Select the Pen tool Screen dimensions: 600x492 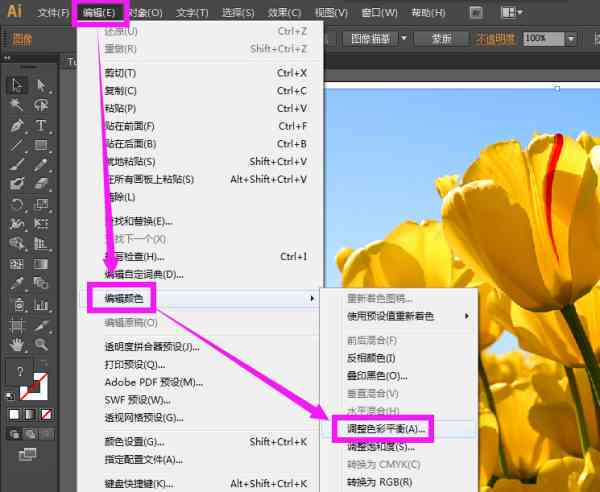pos(17,125)
